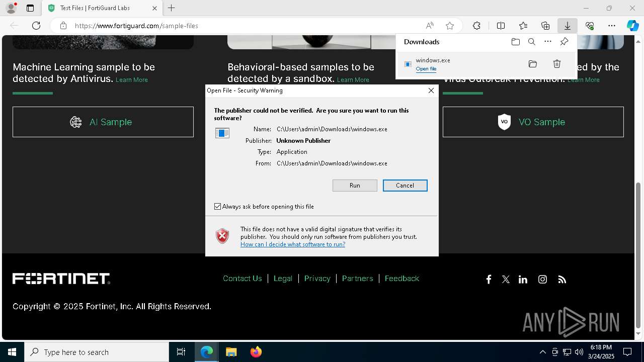644x362 pixels.
Task: Open Task View on taskbar
Action: [x=181, y=352]
